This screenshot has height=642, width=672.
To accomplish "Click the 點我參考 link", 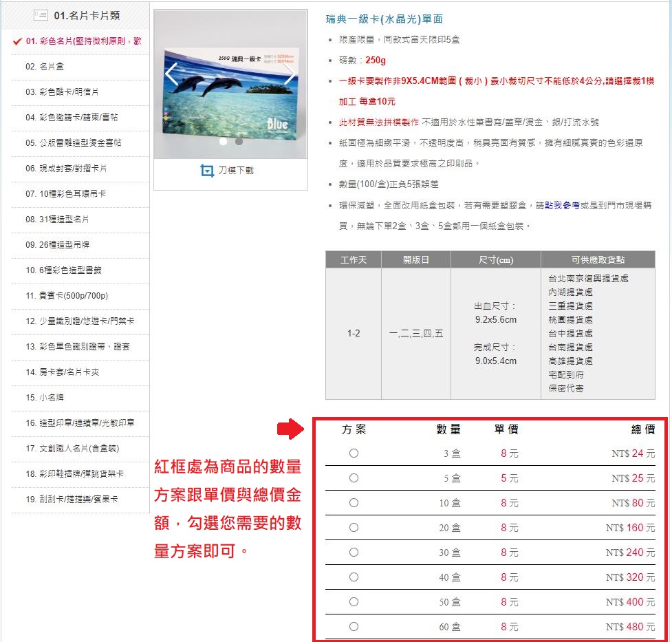I will (x=562, y=206).
